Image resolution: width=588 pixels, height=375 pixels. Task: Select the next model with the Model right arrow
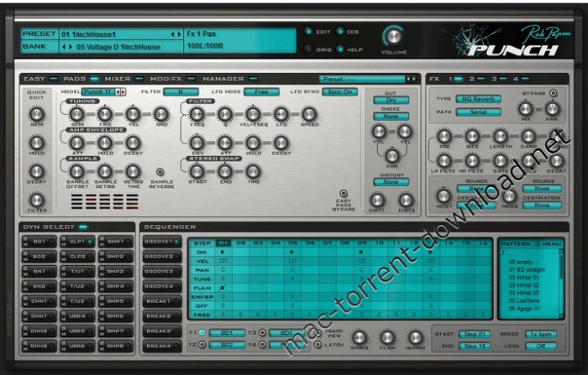point(123,91)
